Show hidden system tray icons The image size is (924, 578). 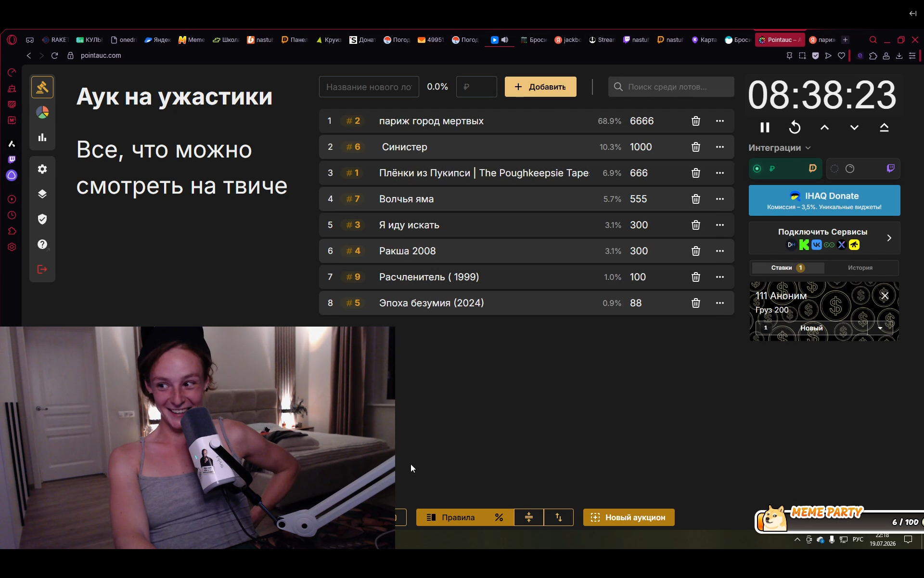click(x=797, y=539)
